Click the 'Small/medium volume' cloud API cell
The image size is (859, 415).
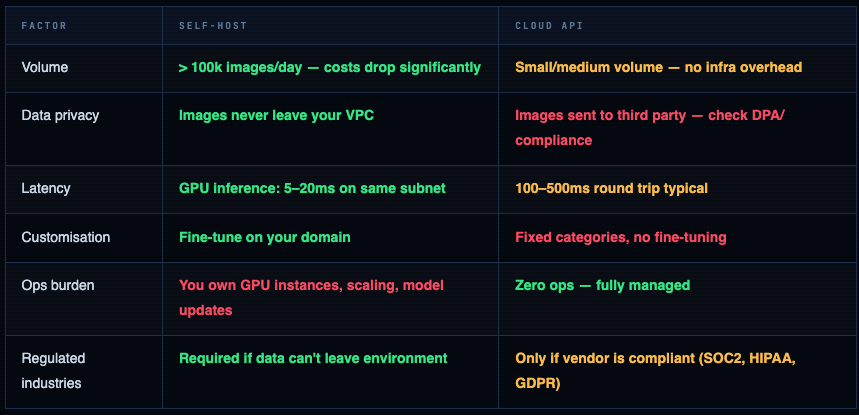click(658, 68)
